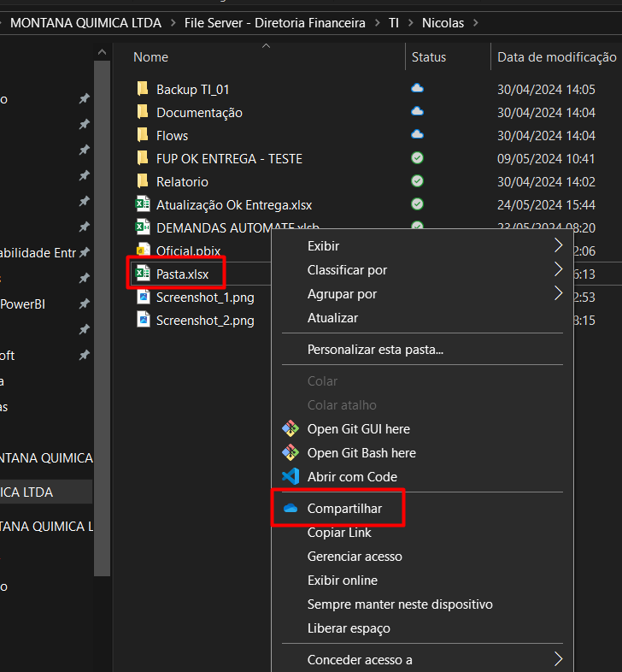Expand breadcrumb chevron after Nicolas
The height and width of the screenshot is (672, 622).
point(476,23)
